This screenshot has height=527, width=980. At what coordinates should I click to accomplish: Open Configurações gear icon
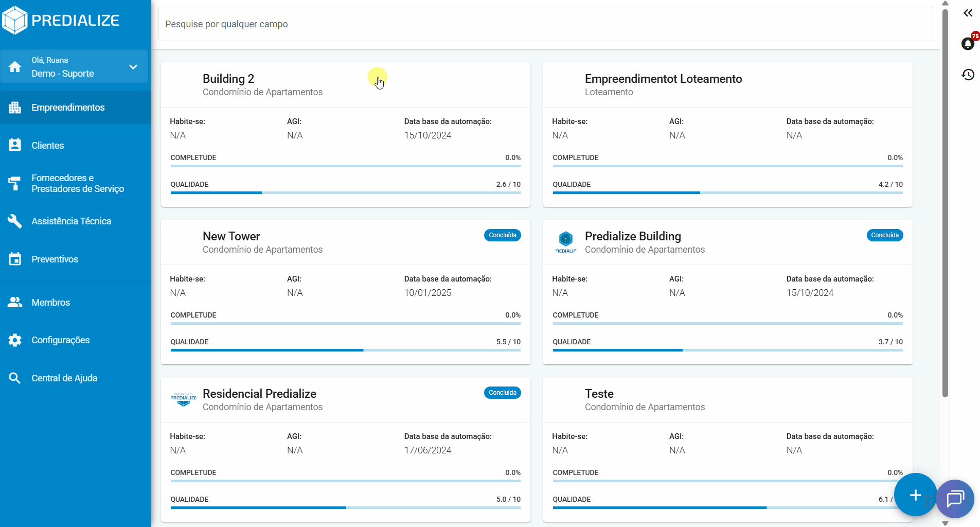click(15, 340)
